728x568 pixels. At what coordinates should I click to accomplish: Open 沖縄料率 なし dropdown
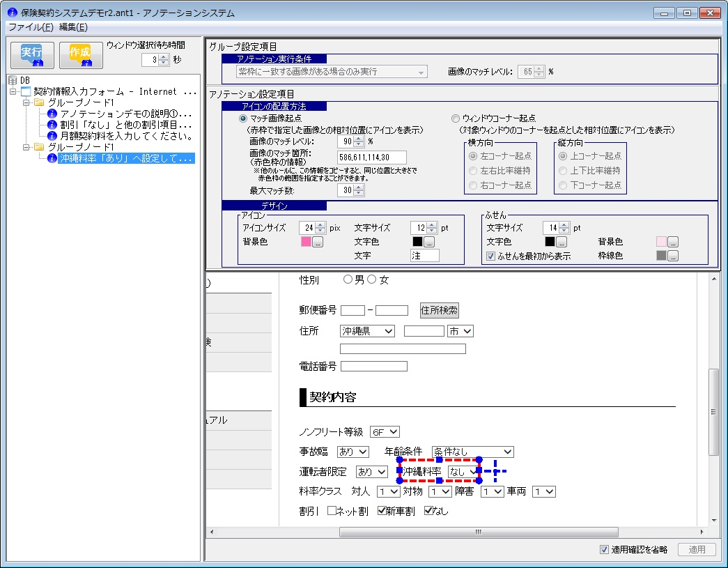pyautogui.click(x=463, y=471)
